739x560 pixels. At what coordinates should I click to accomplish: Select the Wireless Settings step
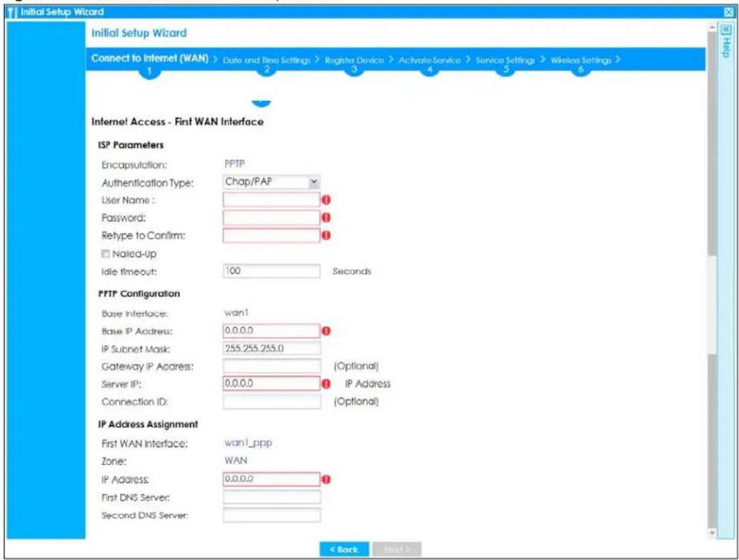[x=581, y=60]
